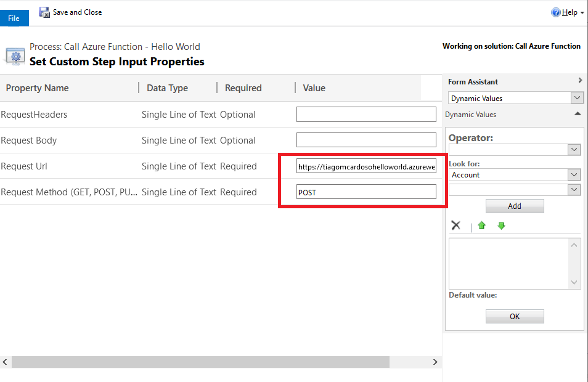Viewport: 588px width, 382px height.
Task: Move value down with green down arrow
Action: pyautogui.click(x=501, y=226)
